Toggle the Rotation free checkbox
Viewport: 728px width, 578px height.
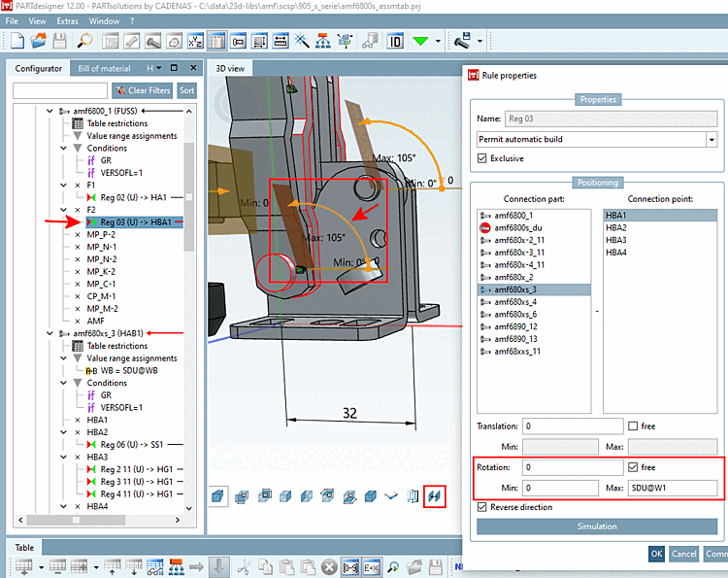(x=636, y=467)
